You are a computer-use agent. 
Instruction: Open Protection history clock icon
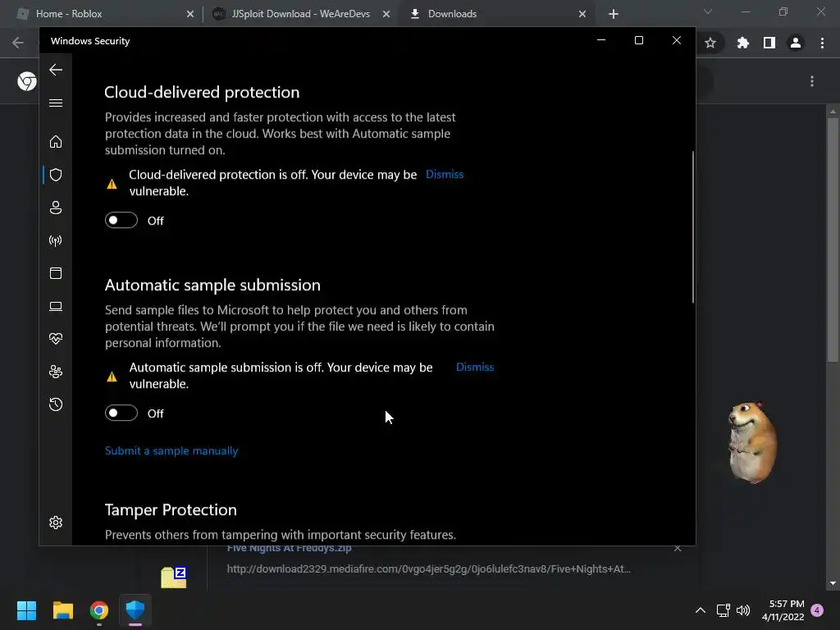(x=56, y=404)
